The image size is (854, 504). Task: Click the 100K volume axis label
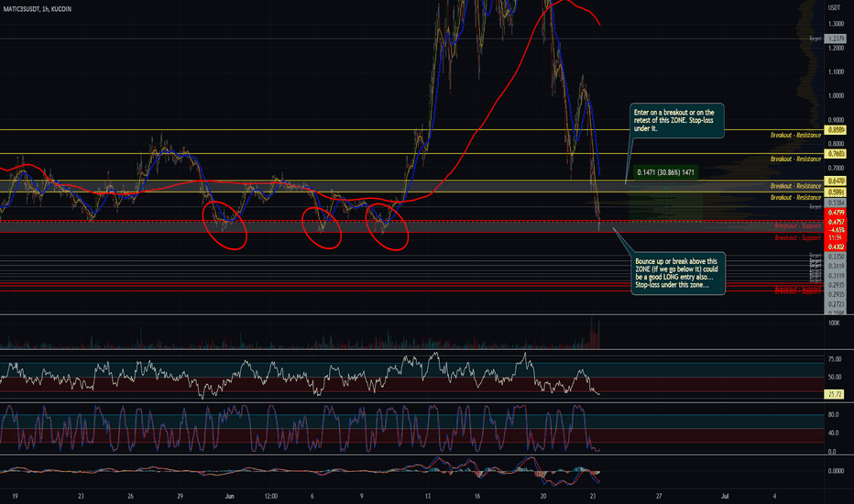[x=833, y=323]
